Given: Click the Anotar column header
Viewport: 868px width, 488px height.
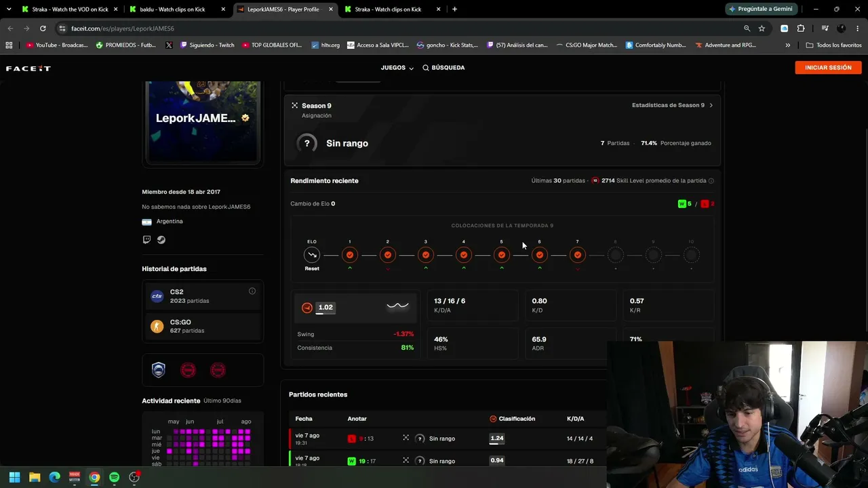Looking at the screenshot, I should click(357, 419).
